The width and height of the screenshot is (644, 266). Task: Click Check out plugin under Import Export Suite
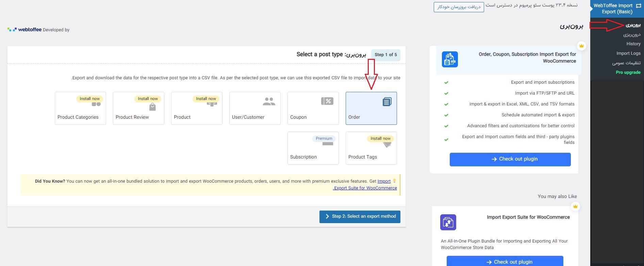click(x=505, y=261)
